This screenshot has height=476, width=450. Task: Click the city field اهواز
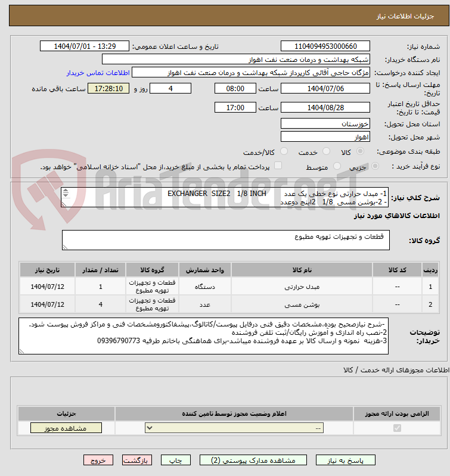[x=325, y=136]
